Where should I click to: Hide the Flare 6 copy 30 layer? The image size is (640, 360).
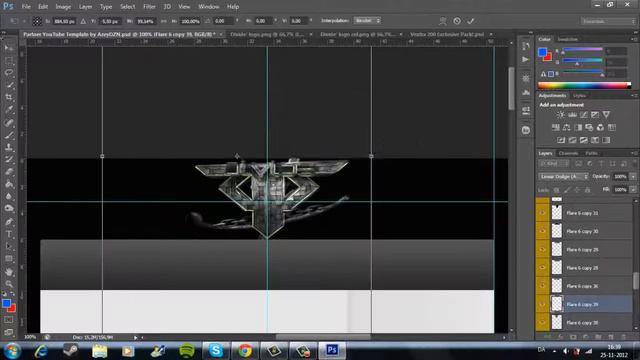[542, 231]
